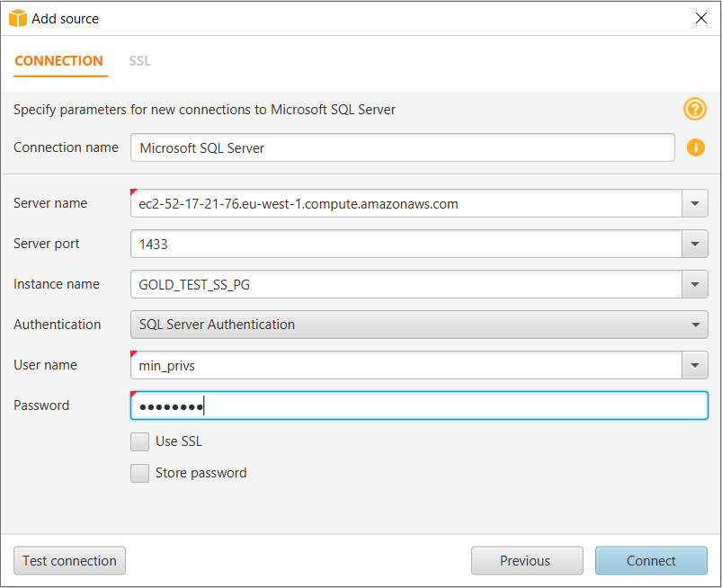The width and height of the screenshot is (722, 588).
Task: Click the Previous button
Action: pyautogui.click(x=527, y=560)
